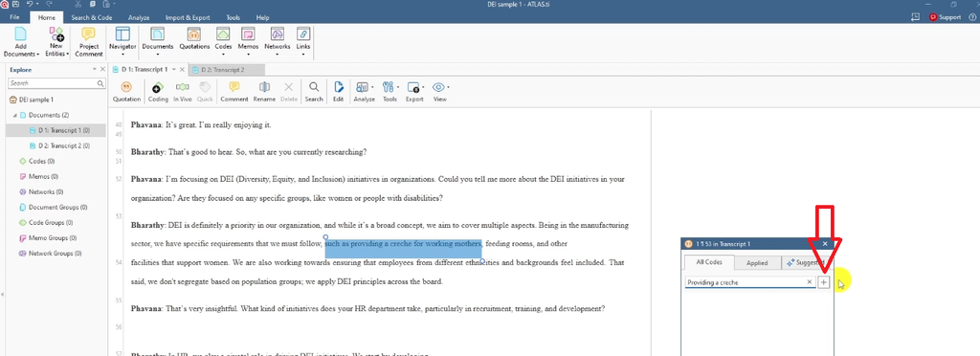Switch to the Help ribbon tab
Image resolution: width=980 pixels, height=356 pixels.
[x=262, y=17]
